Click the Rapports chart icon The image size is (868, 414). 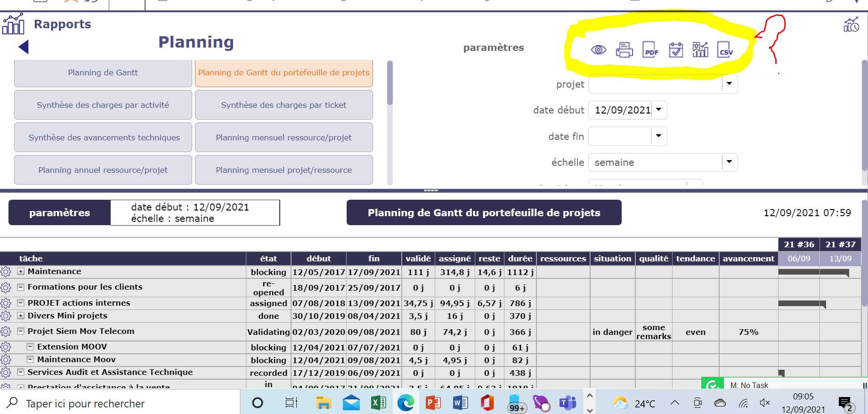[13, 24]
